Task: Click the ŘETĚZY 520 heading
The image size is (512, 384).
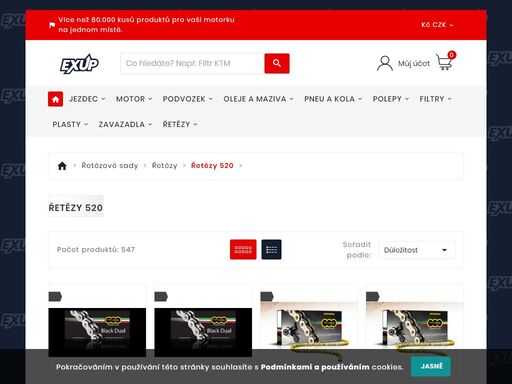Action: [x=76, y=207]
